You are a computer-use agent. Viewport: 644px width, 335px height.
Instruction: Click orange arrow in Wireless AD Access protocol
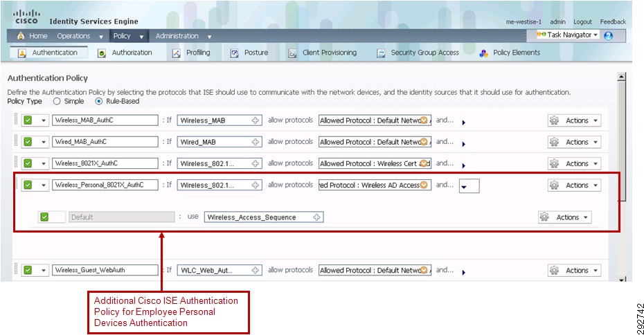tap(424, 185)
